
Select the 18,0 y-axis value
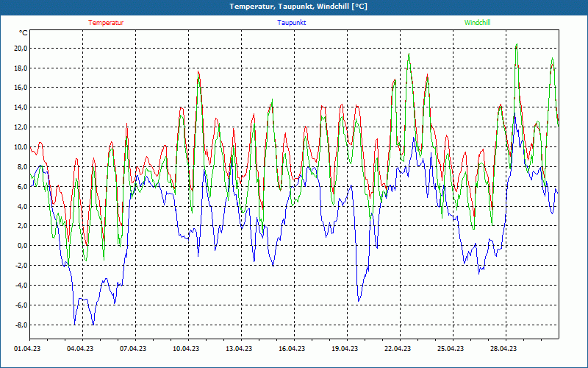tap(21, 68)
